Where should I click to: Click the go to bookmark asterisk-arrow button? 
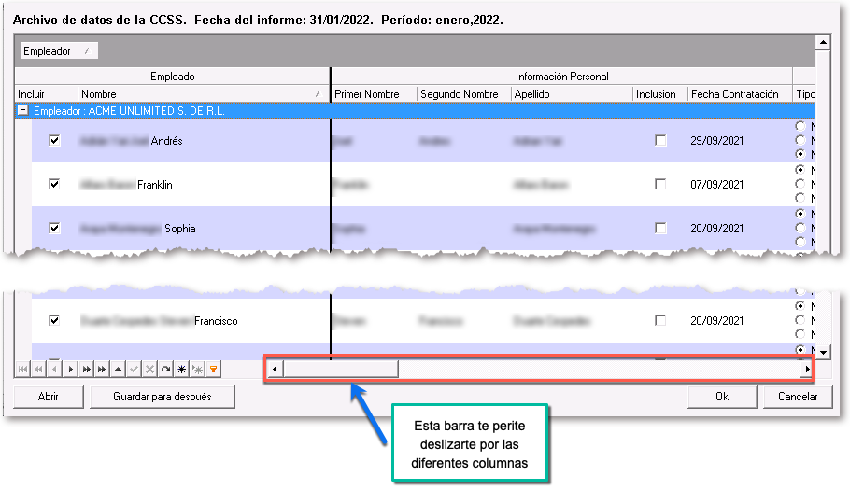point(198,370)
